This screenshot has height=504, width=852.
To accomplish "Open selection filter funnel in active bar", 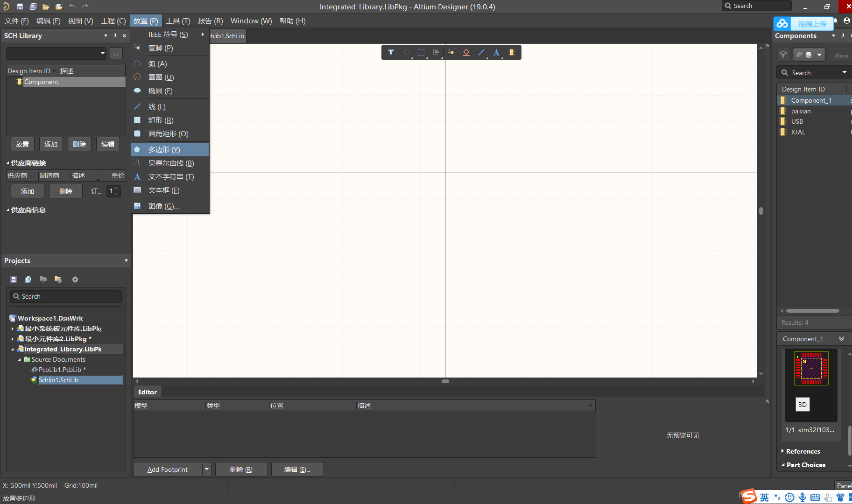I will (391, 52).
